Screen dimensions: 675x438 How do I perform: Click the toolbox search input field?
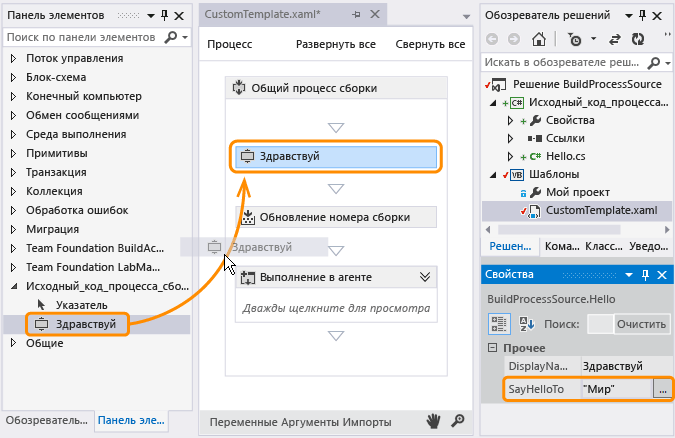tap(84, 37)
